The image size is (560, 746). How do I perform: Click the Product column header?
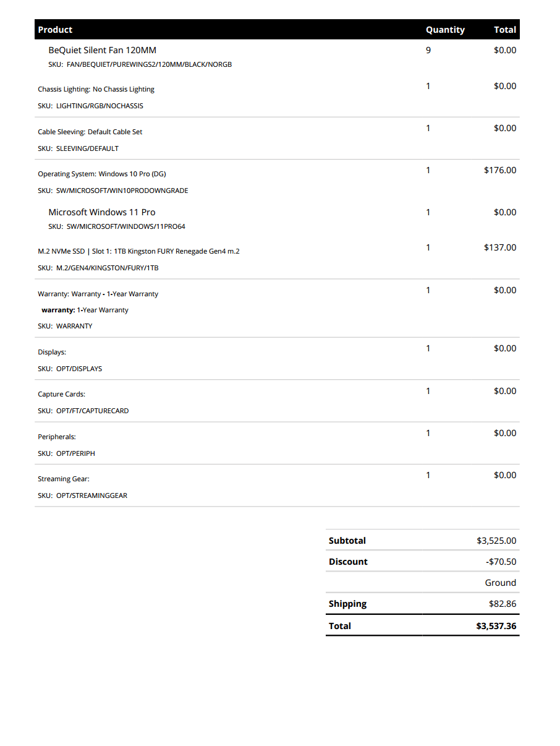pos(55,30)
